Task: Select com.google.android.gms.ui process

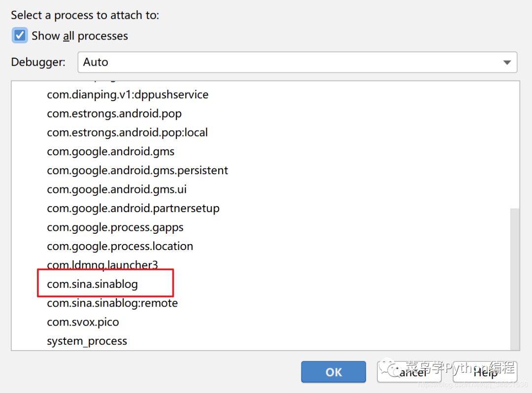Action: tap(117, 189)
